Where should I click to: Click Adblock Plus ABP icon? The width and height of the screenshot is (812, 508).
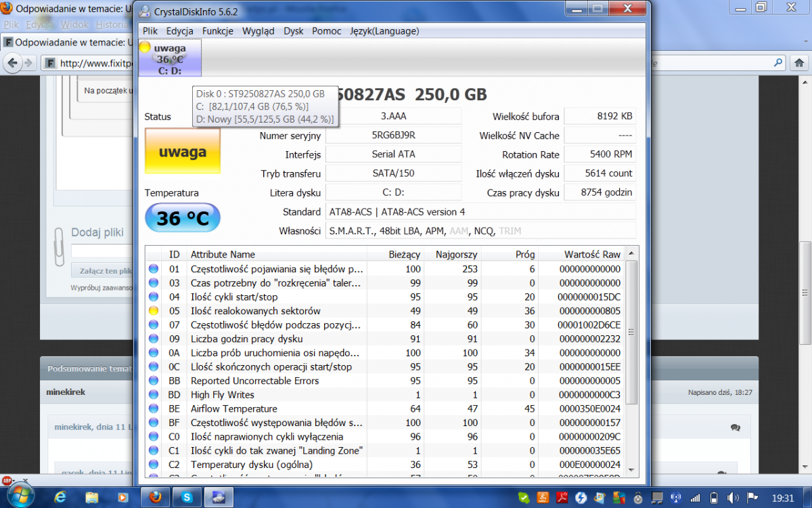point(7,480)
